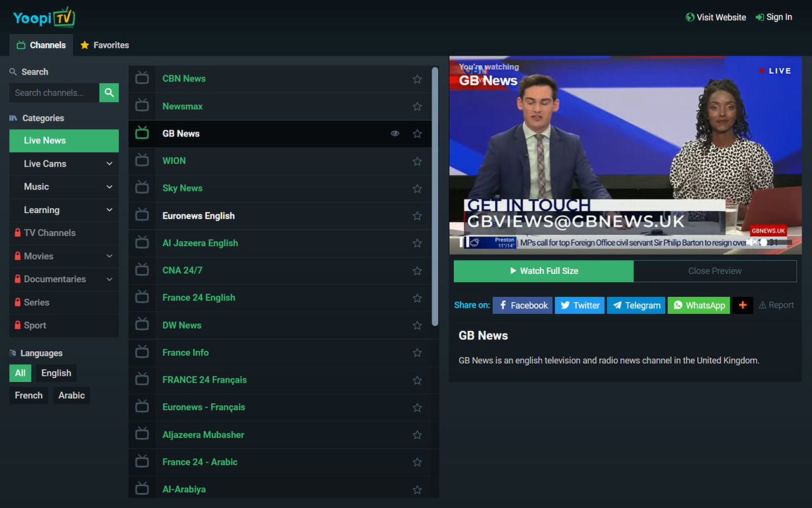Expand the Documentaries category chevron
Image resolution: width=812 pixels, height=508 pixels.
[109, 279]
